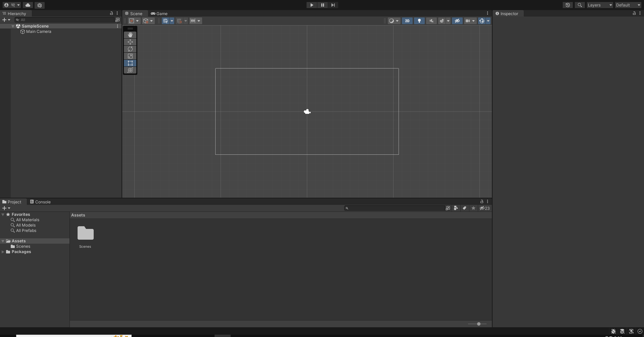Toggle scene audio mute button
Image resolution: width=644 pixels, height=337 pixels.
coord(431,21)
